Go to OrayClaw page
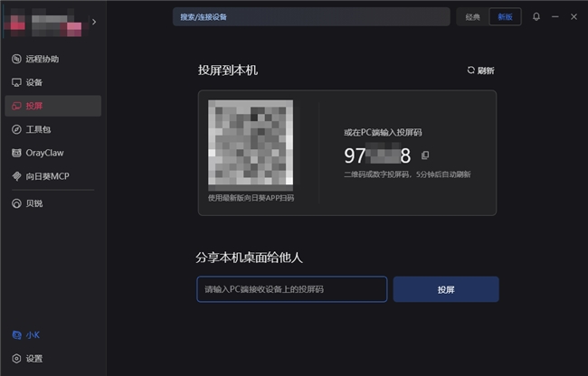The image size is (588, 376). point(52,153)
